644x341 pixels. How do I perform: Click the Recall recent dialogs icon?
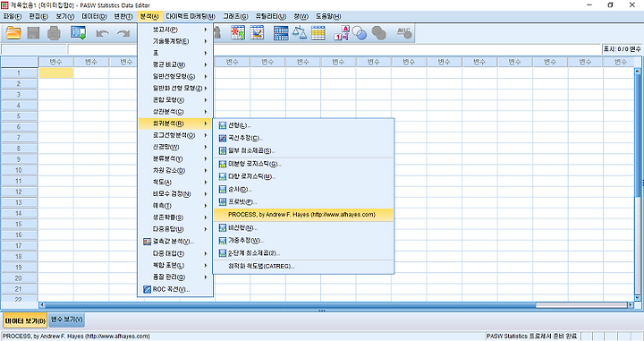pos(78,33)
